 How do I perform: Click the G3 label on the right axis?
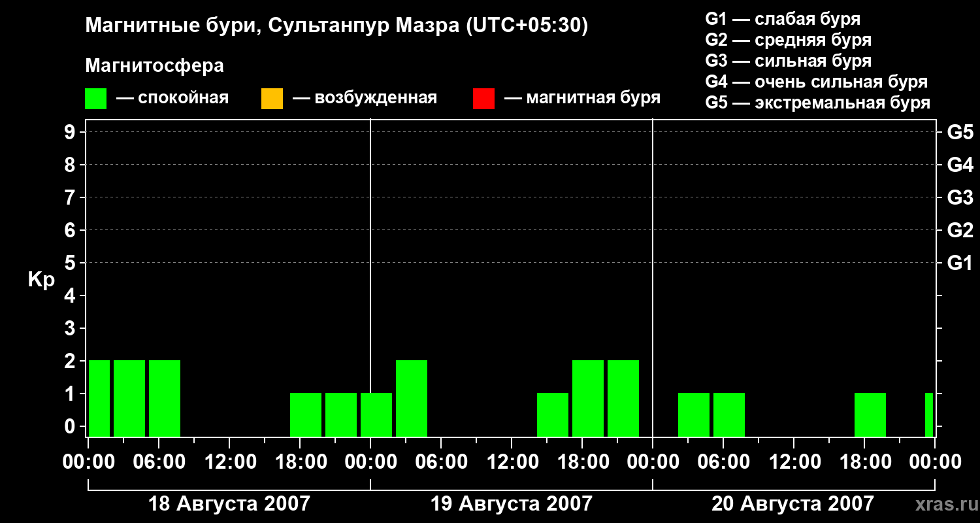tap(960, 197)
